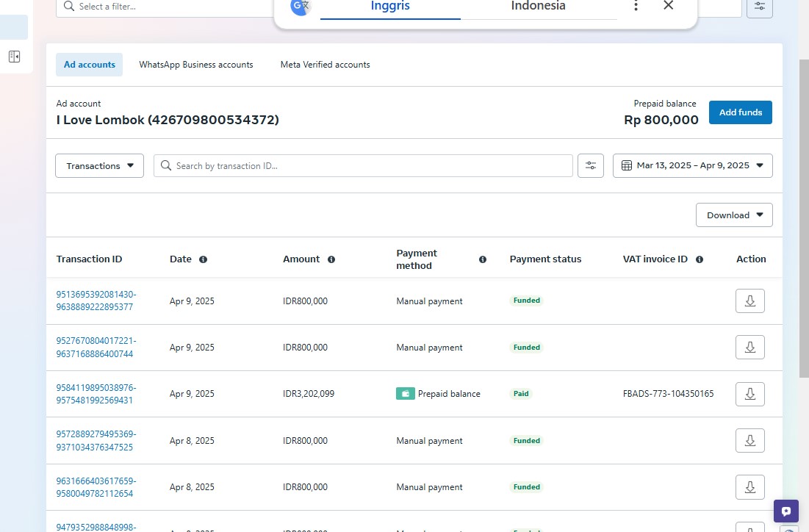Screen dimensions: 809x532
Task: Click the Add funds button
Action: tap(740, 112)
